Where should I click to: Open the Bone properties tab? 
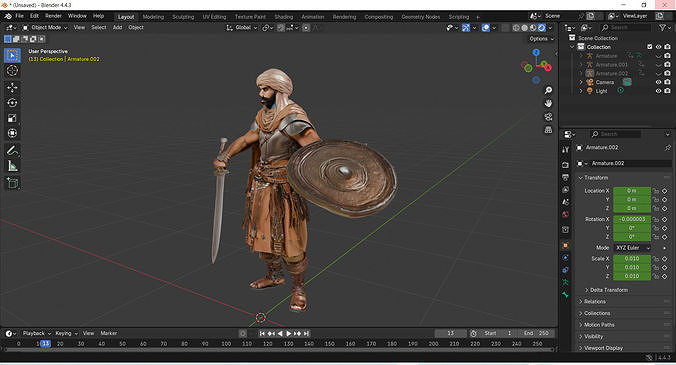coord(566,294)
